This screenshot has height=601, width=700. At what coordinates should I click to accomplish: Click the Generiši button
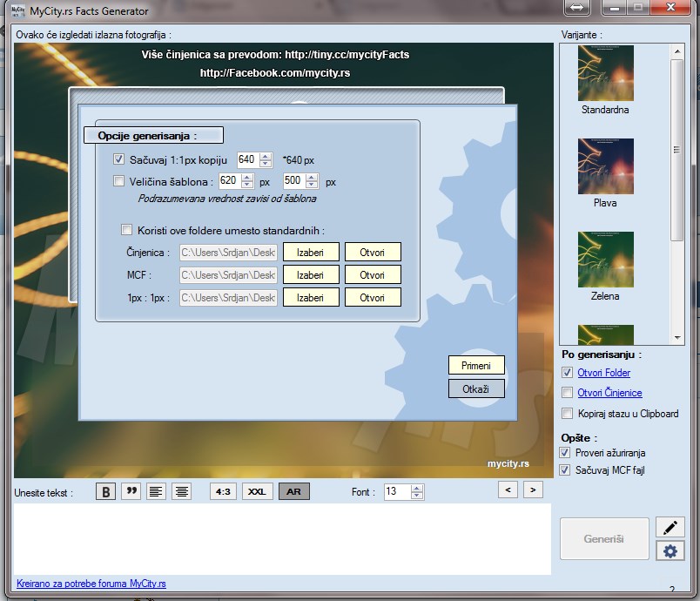pos(604,538)
